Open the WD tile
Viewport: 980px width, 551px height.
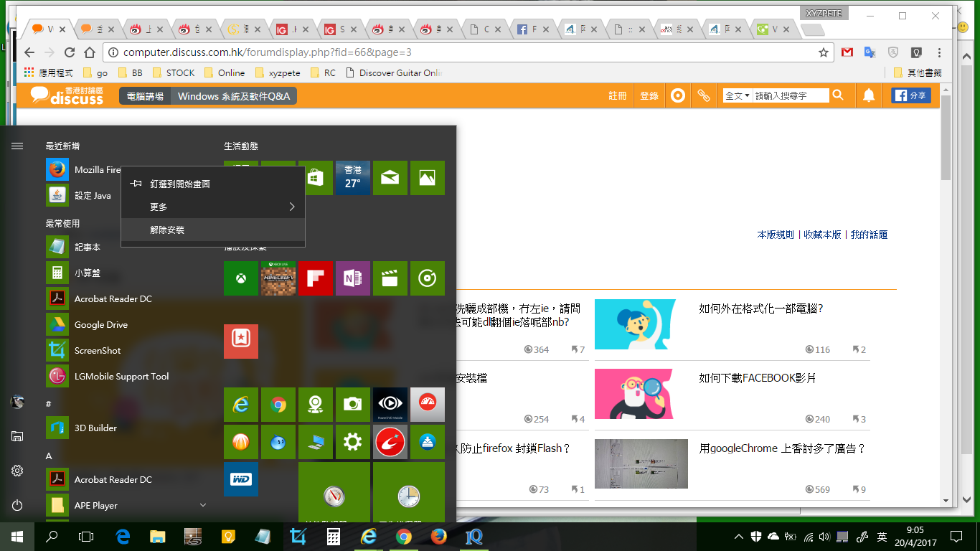(241, 479)
